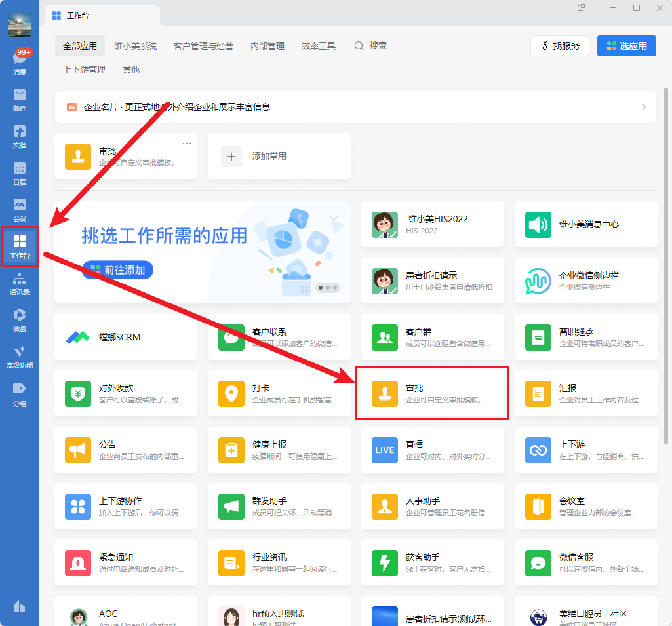Image resolution: width=672 pixels, height=626 pixels.
Task: Select the 效率工具 category tab
Action: [x=319, y=46]
